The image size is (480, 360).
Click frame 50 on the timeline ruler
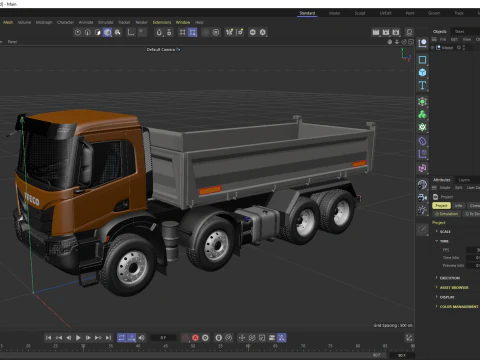click(x=193, y=346)
